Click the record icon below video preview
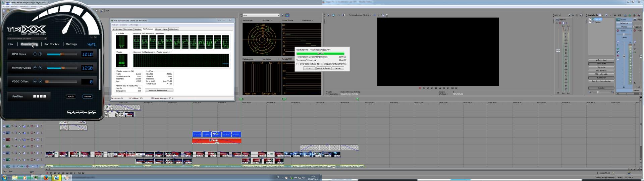This screenshot has width=644, height=181. 420,88
